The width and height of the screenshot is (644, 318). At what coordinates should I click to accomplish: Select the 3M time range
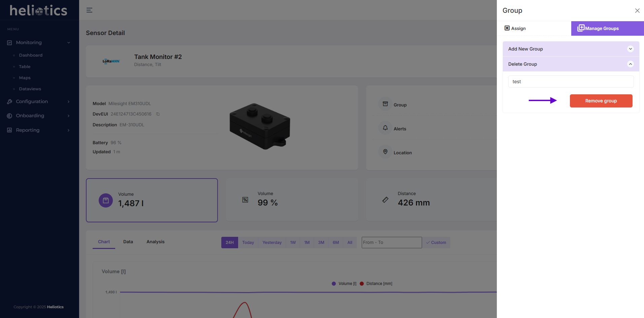321,243
